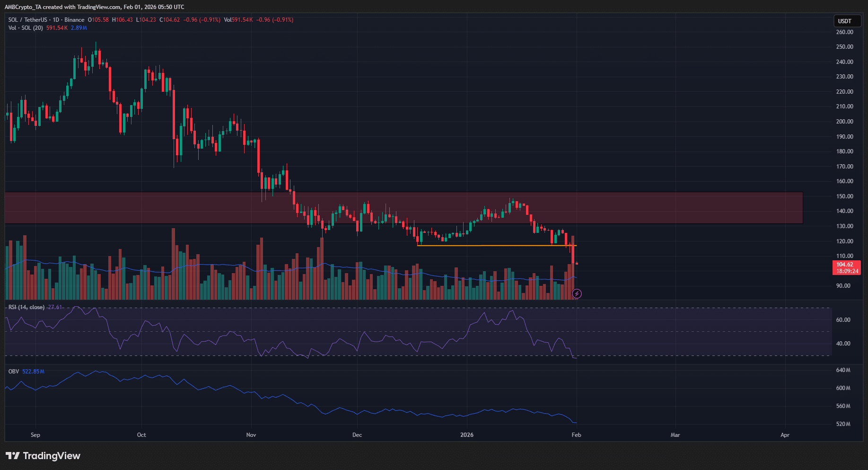Screen dimensions: 868x470
Task: Click the Feb label on time axis
Action: click(x=576, y=435)
